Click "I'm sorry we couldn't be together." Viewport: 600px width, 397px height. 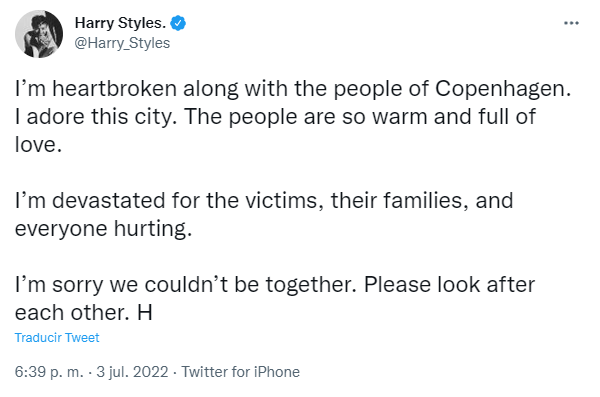pyautogui.click(x=186, y=285)
